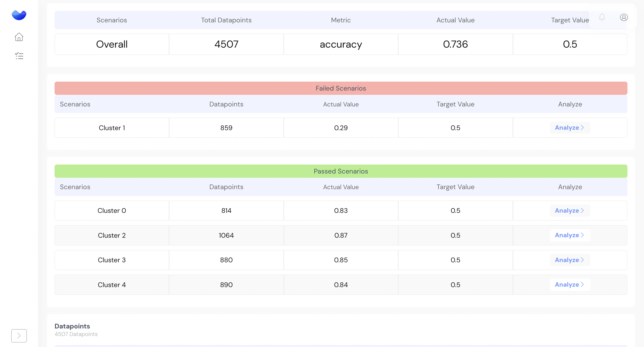
Task: Analyze Cluster 0 scenario
Action: point(570,210)
